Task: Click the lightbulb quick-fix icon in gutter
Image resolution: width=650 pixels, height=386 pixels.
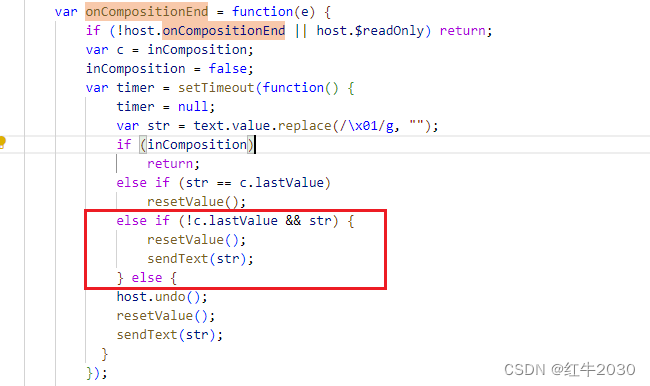Action: pyautogui.click(x=2, y=142)
